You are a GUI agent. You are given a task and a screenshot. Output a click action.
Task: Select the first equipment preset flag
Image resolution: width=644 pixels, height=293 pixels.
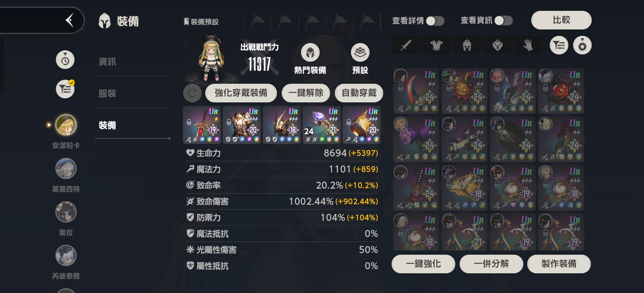[x=257, y=21]
